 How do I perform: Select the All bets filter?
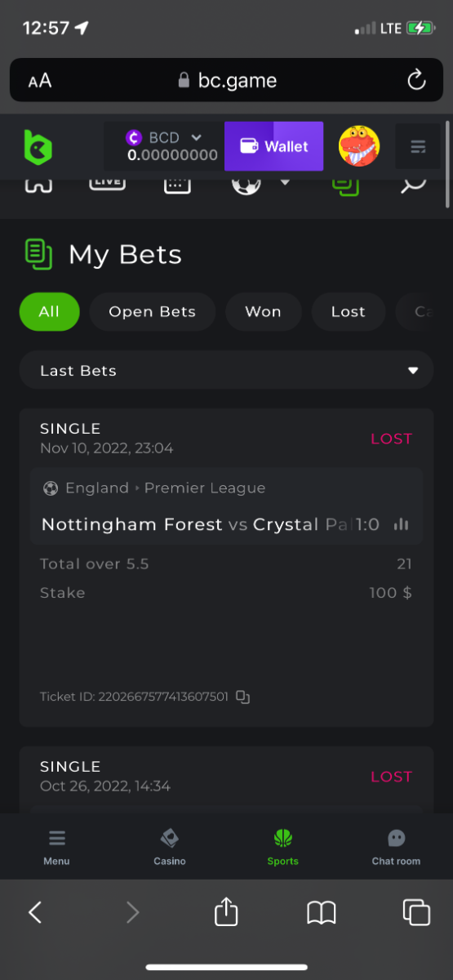click(49, 312)
